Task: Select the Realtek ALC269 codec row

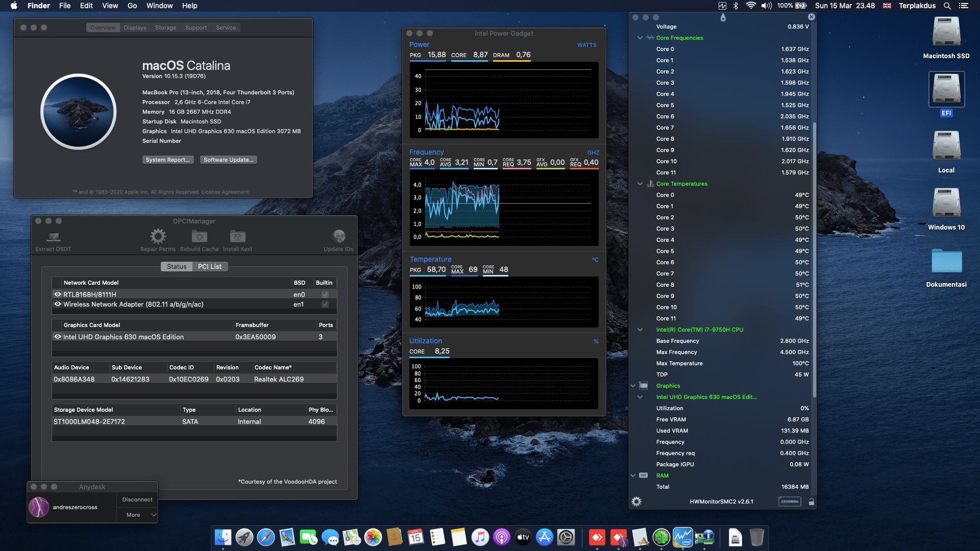Action: (x=194, y=379)
